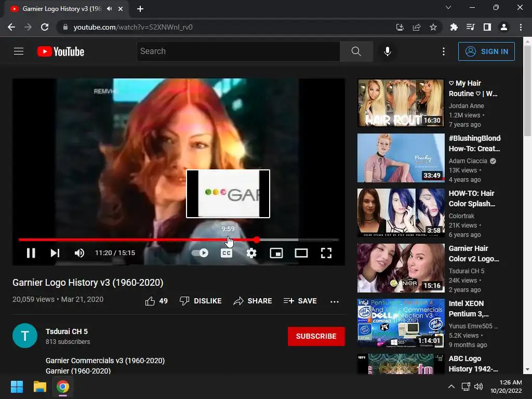
Task: Install app icon in address bar
Action: point(400,27)
